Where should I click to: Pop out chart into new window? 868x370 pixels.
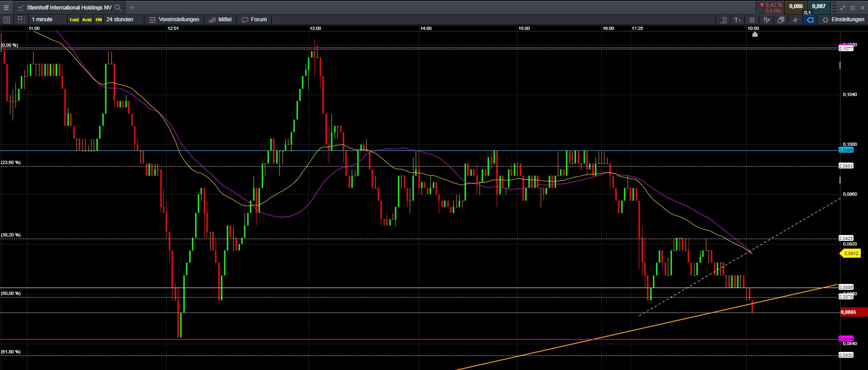(x=853, y=8)
